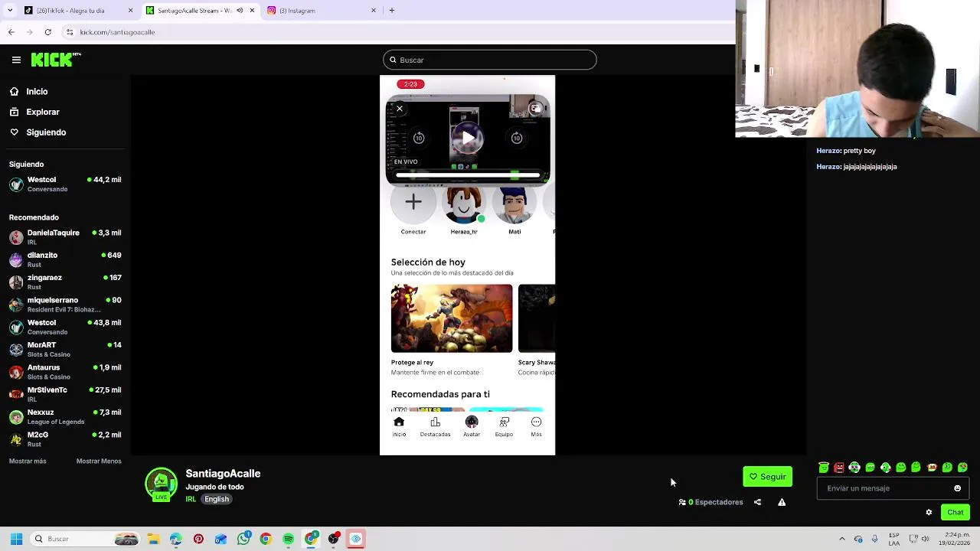Mute the SantiagoAcalle Stream tab audio
Image resolution: width=980 pixels, height=551 pixels.
[240, 11]
